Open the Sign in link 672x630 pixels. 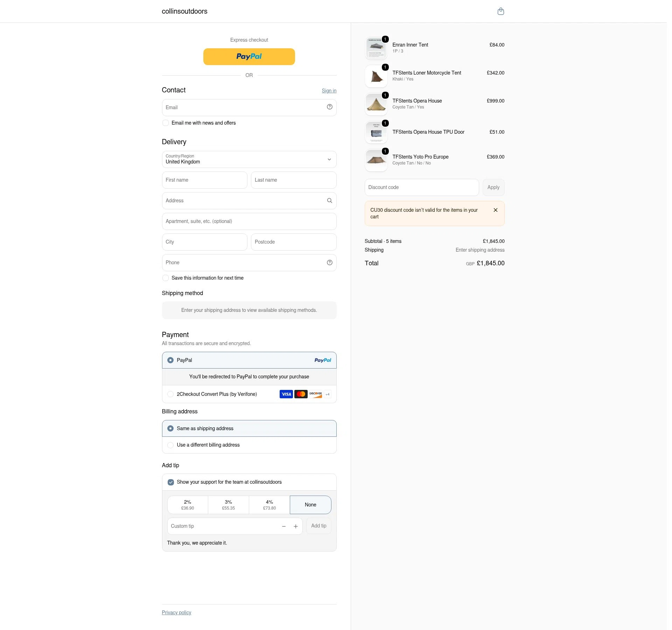tap(329, 91)
